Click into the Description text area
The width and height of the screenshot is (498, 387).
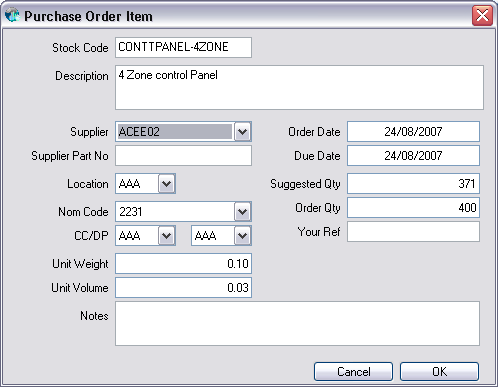(299, 87)
